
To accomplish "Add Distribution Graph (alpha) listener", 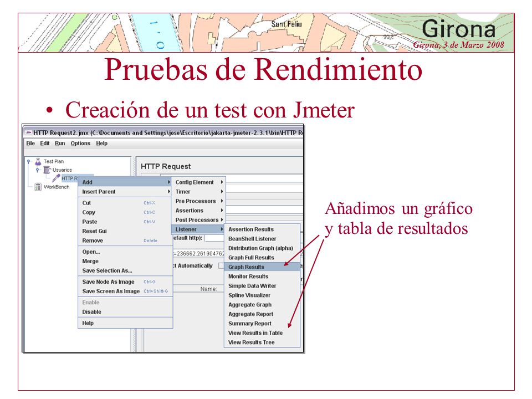I will click(262, 248).
